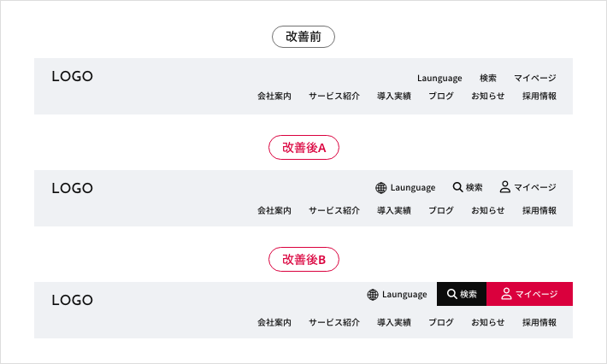
Task: Click the magnifier icon in header A
Action: tap(457, 187)
